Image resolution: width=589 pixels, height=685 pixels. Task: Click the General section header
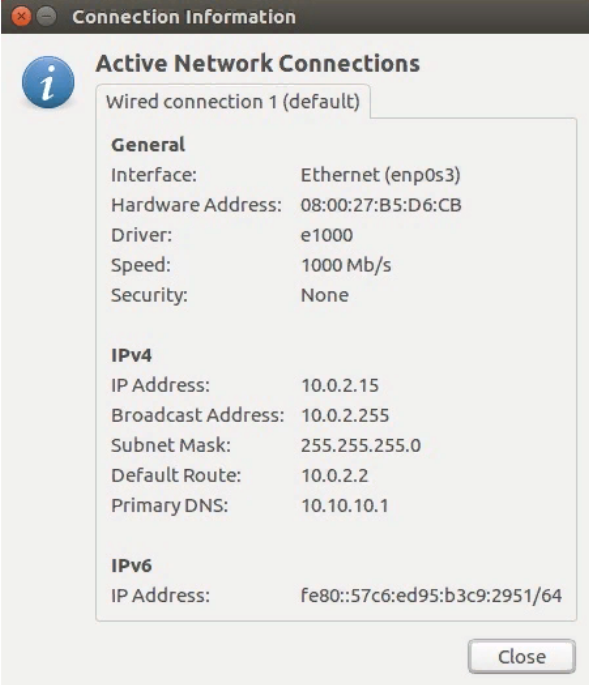pyautogui.click(x=148, y=145)
